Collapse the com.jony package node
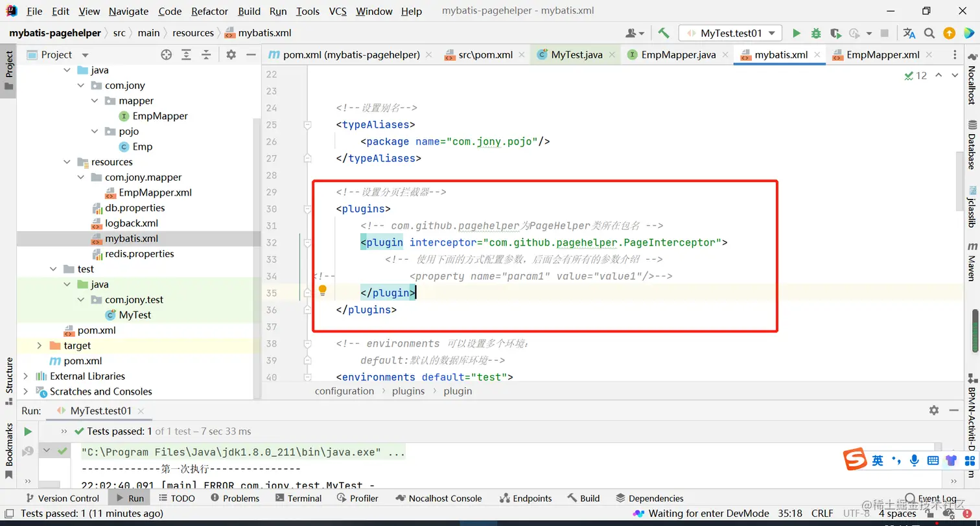The height and width of the screenshot is (526, 980). [81, 86]
